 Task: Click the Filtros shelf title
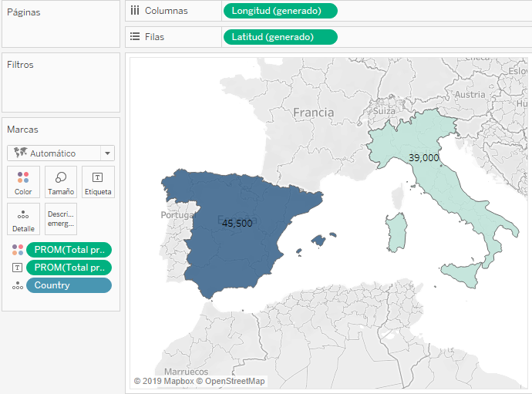[20, 65]
